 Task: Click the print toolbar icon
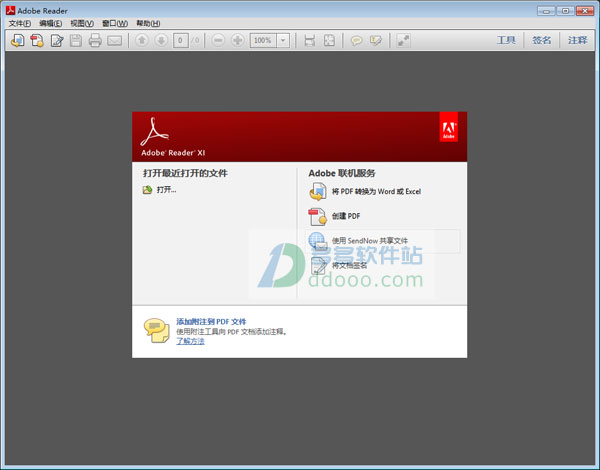[95, 40]
